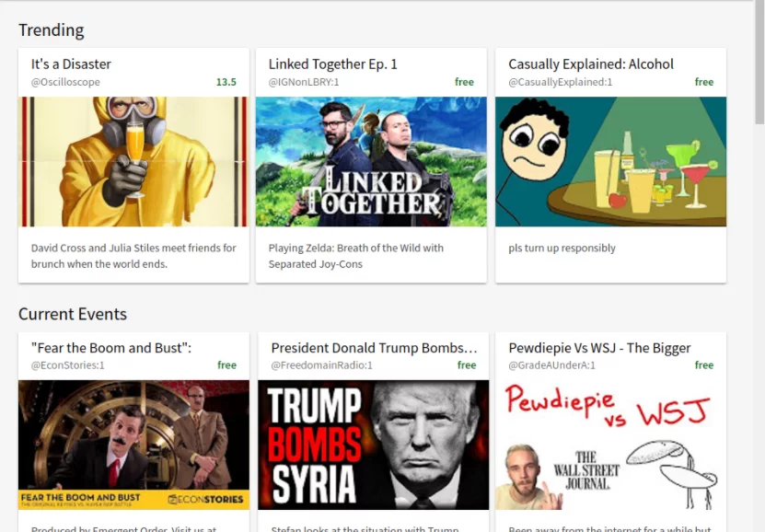765x532 pixels.
Task: Open the "Fear the Boom and Bust" title
Action: (111, 348)
